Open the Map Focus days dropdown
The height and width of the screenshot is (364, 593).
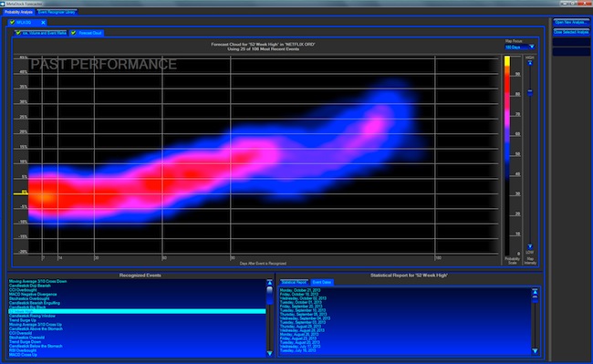[x=520, y=47]
